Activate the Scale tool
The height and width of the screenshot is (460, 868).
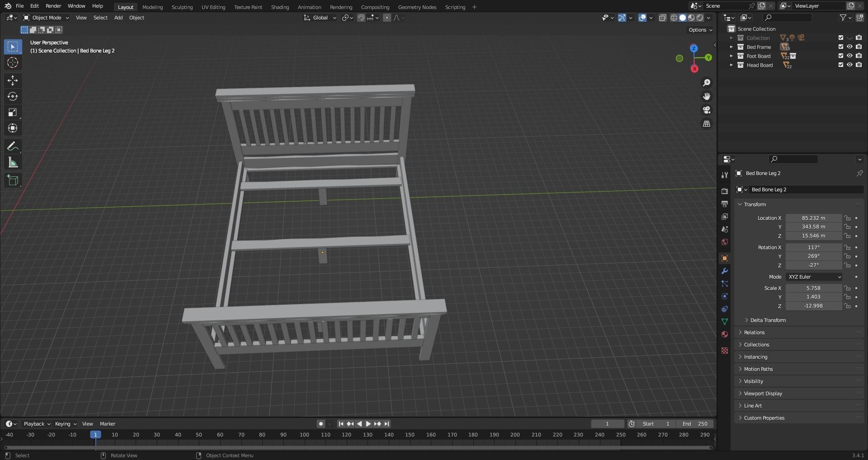point(13,112)
